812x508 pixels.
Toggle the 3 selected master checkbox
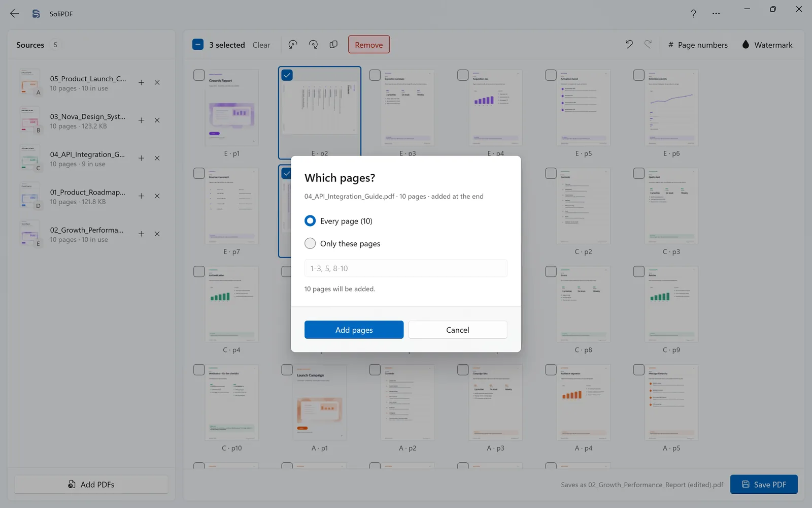click(x=198, y=45)
